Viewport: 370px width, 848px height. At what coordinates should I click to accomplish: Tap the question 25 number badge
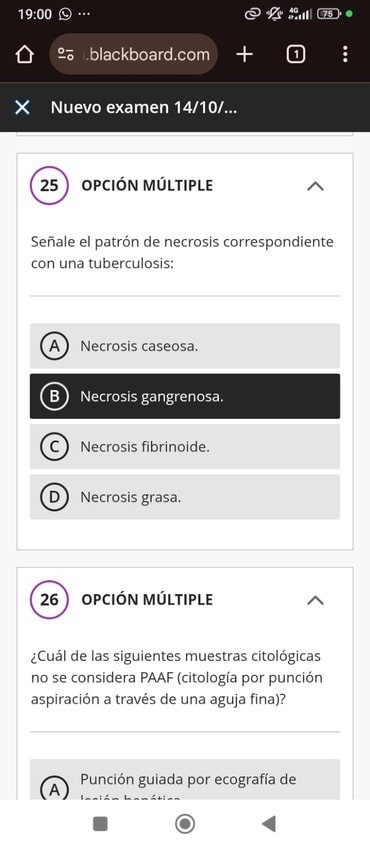click(49, 186)
